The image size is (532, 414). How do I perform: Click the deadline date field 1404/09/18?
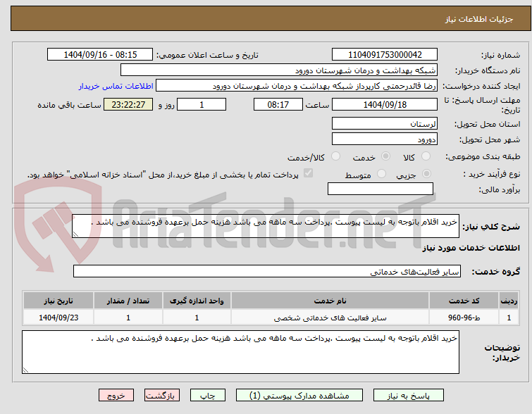pos(385,104)
